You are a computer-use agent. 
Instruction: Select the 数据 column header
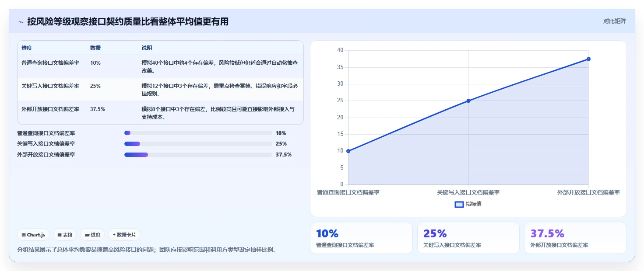(x=95, y=48)
